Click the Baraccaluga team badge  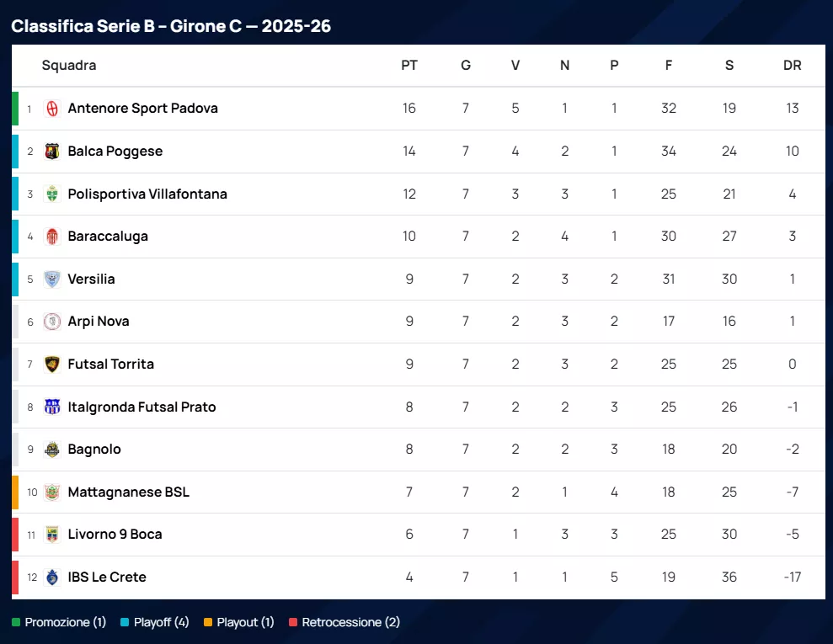point(52,237)
